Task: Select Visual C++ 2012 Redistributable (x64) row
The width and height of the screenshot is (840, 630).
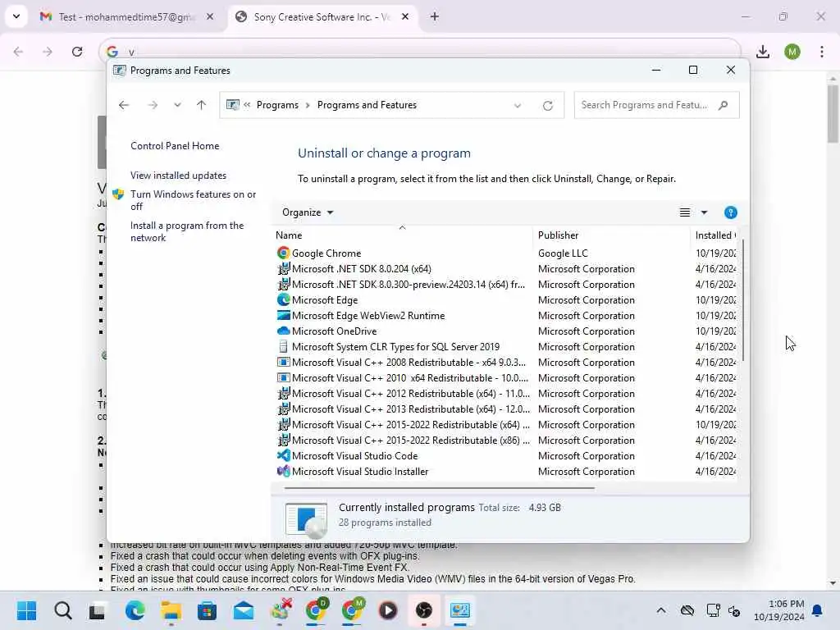Action: pos(505,393)
